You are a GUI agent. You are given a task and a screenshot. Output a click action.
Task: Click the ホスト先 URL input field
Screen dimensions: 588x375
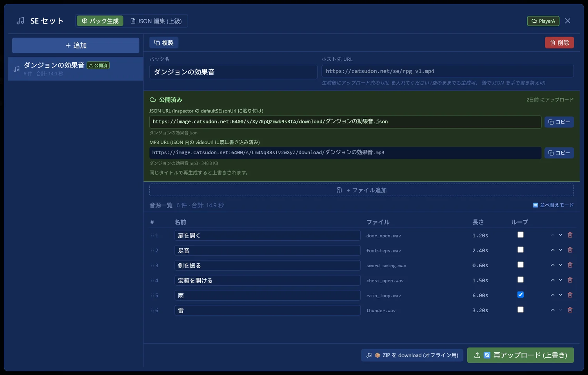(448, 71)
